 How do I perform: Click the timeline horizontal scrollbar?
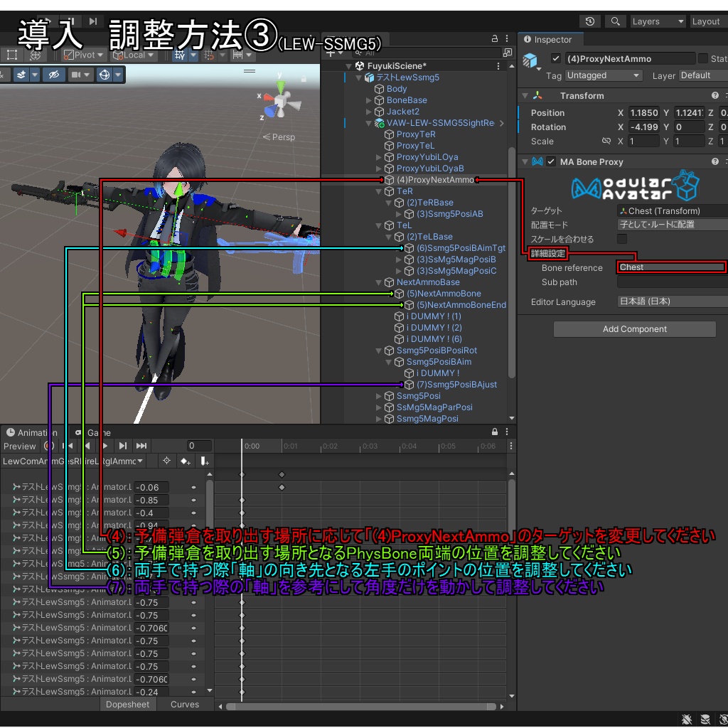(x=360, y=707)
